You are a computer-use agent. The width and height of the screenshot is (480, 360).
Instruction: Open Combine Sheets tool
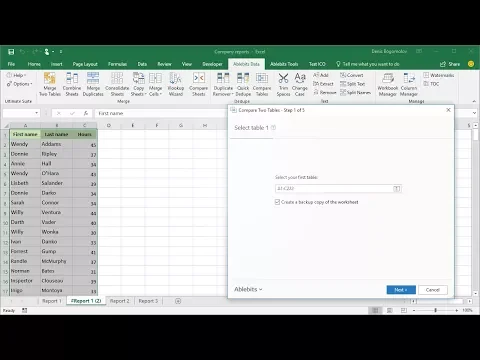click(x=72, y=84)
